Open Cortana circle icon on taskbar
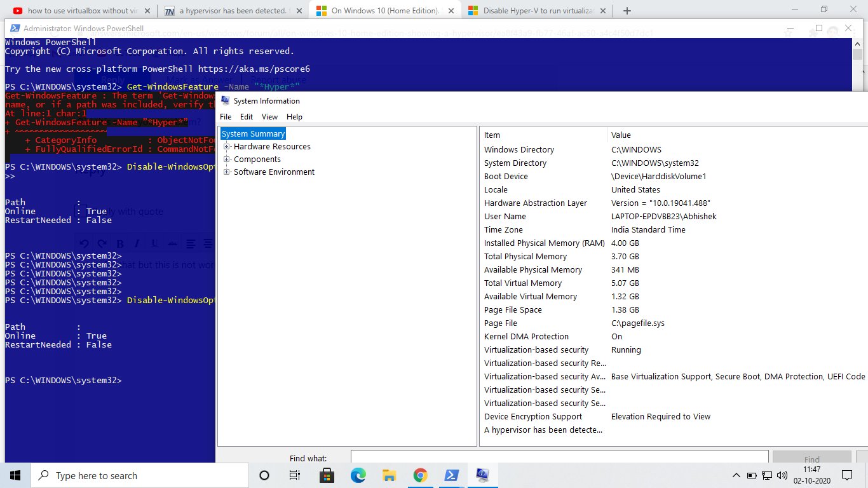Viewport: 868px width, 488px height. pos(264,475)
